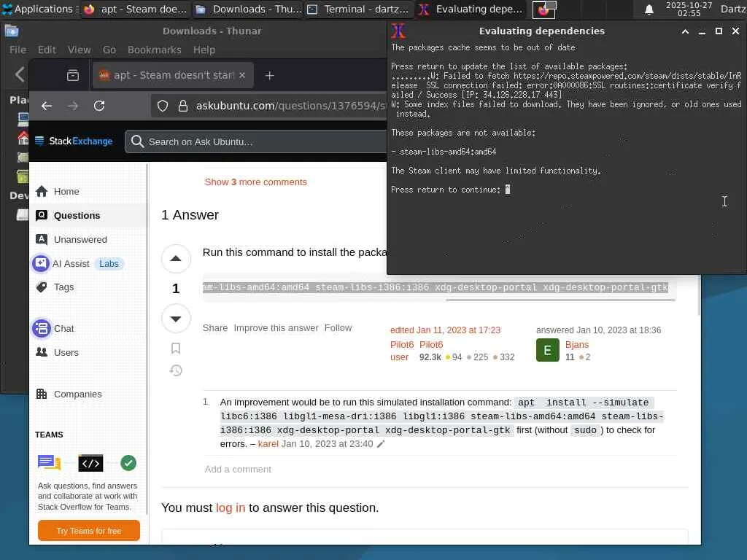Switch to the apt - Steam Firefox taskbar item
The width and height of the screenshot is (747, 560).
click(136, 9)
